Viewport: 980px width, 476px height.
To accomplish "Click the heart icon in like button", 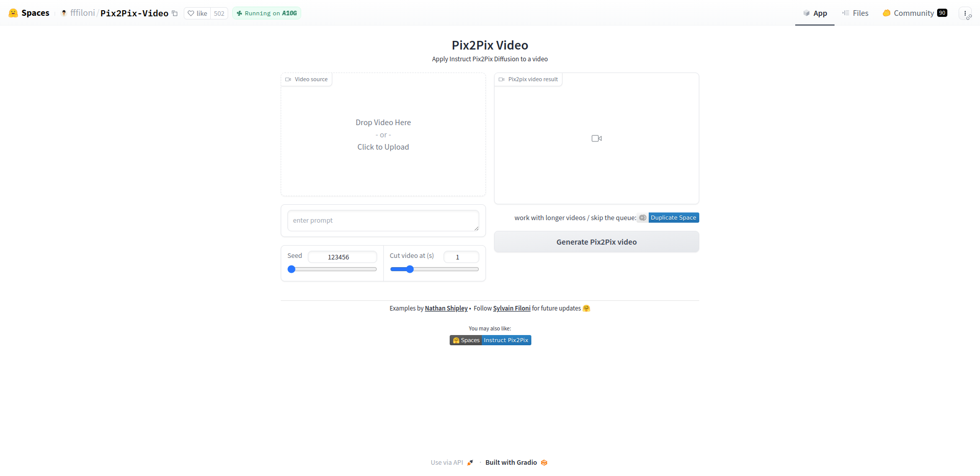I will tap(191, 13).
